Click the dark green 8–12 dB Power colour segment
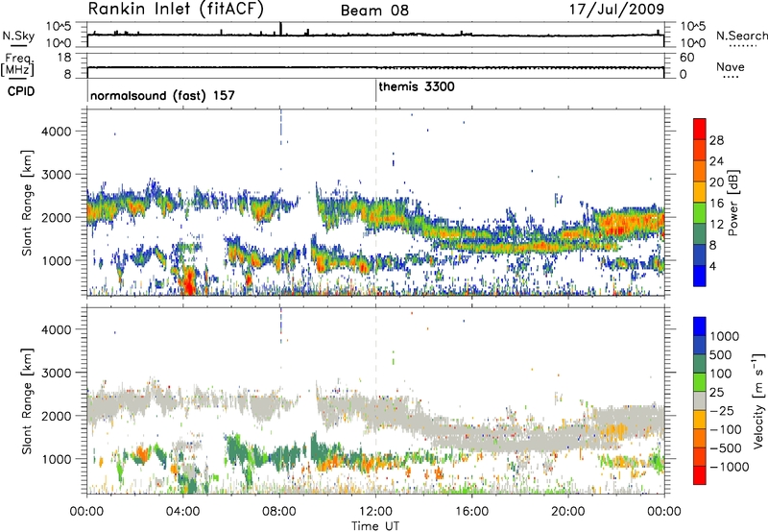 click(x=700, y=233)
